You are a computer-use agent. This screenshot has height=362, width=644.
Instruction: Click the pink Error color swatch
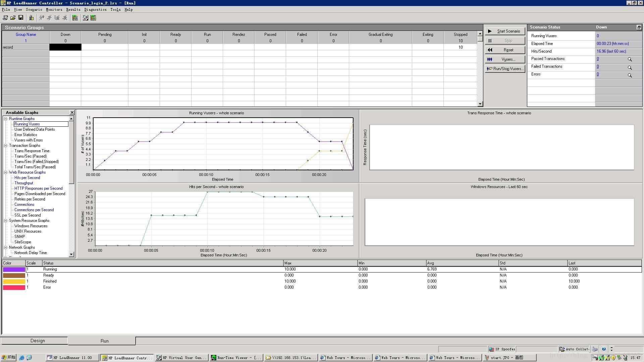point(14,287)
